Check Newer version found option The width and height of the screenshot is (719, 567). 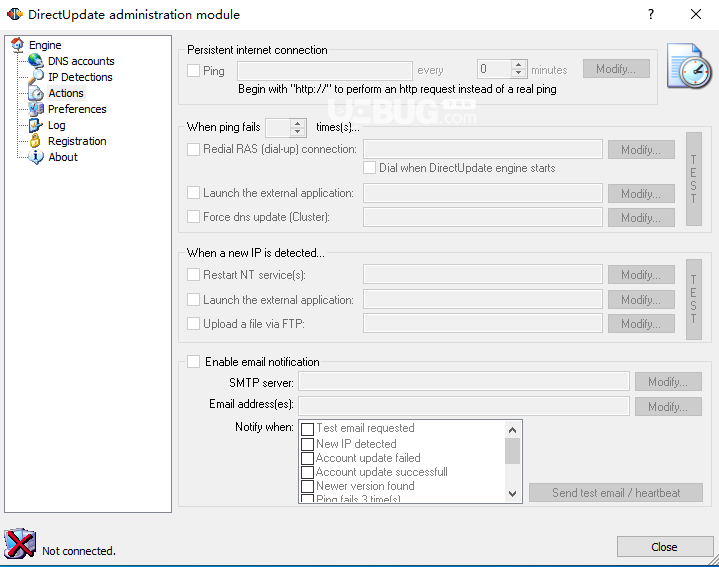coord(307,486)
